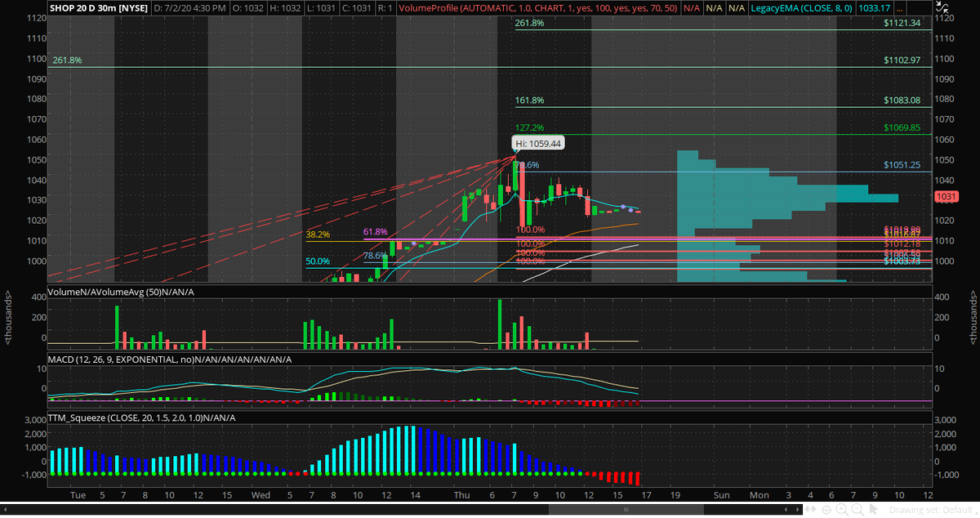Click the scrollbar left arrow
980x518 pixels.
pos(786,509)
